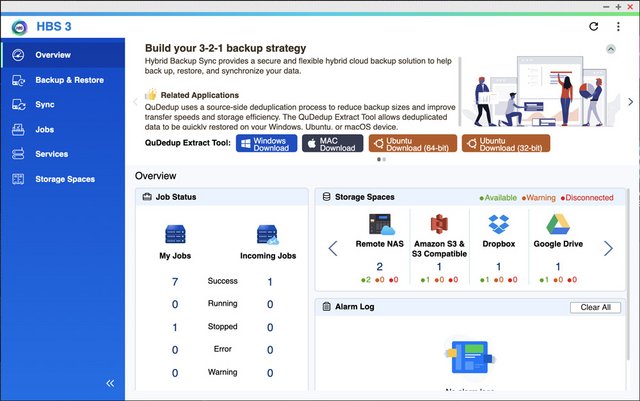Click the Storage Spaces sidebar icon
Viewport: 640px width, 401px height.
pos(18,179)
